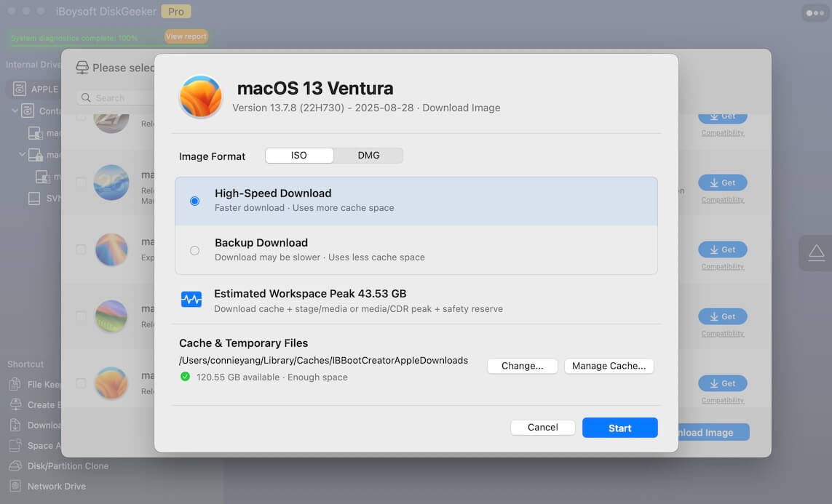Click the blue 26 macOS thumbnail
The image size is (832, 504).
(x=111, y=183)
